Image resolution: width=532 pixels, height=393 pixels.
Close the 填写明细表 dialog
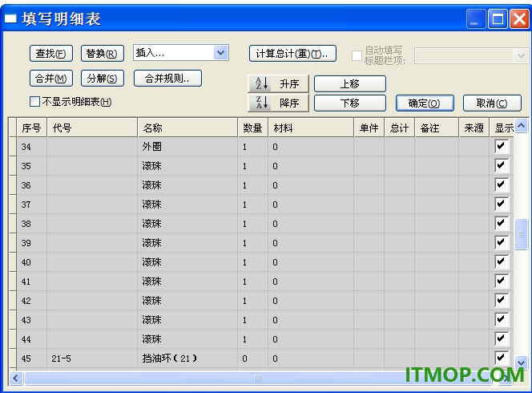click(519, 18)
